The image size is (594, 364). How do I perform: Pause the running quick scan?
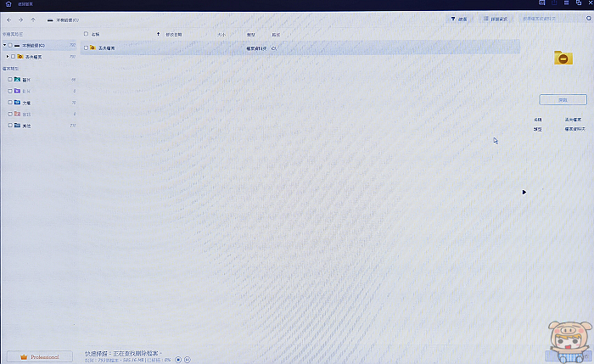(x=187, y=360)
